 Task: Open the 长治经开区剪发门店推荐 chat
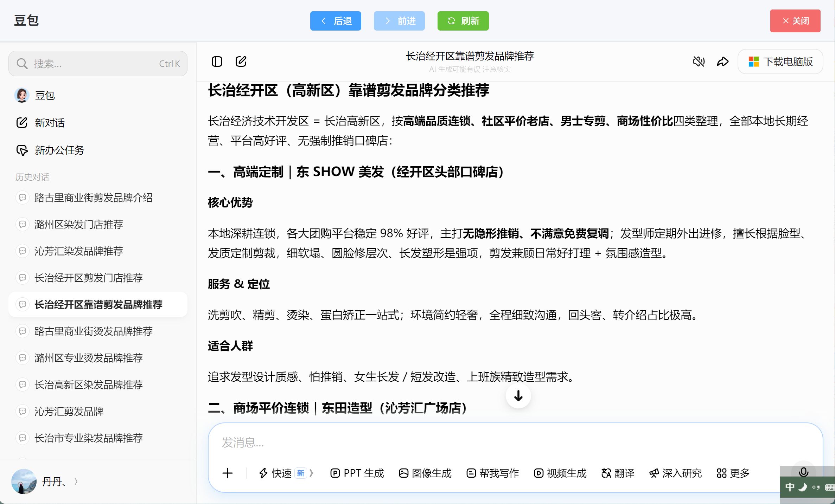(x=98, y=278)
